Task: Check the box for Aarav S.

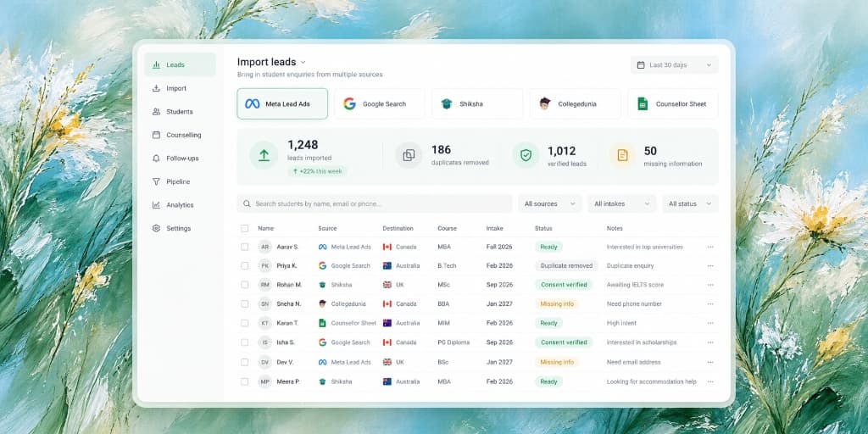Action: tap(245, 247)
